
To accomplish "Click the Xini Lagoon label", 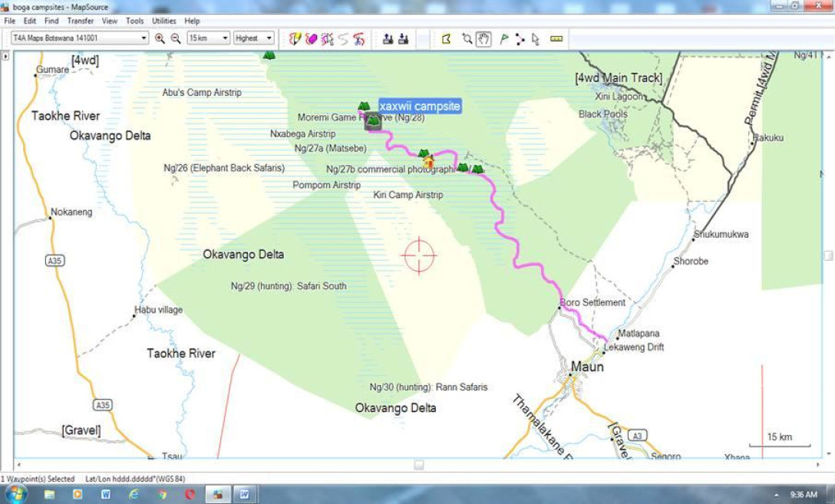I will point(619,97).
